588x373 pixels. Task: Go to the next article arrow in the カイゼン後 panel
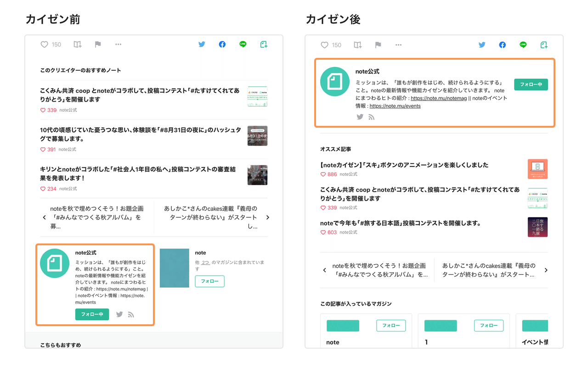click(546, 270)
